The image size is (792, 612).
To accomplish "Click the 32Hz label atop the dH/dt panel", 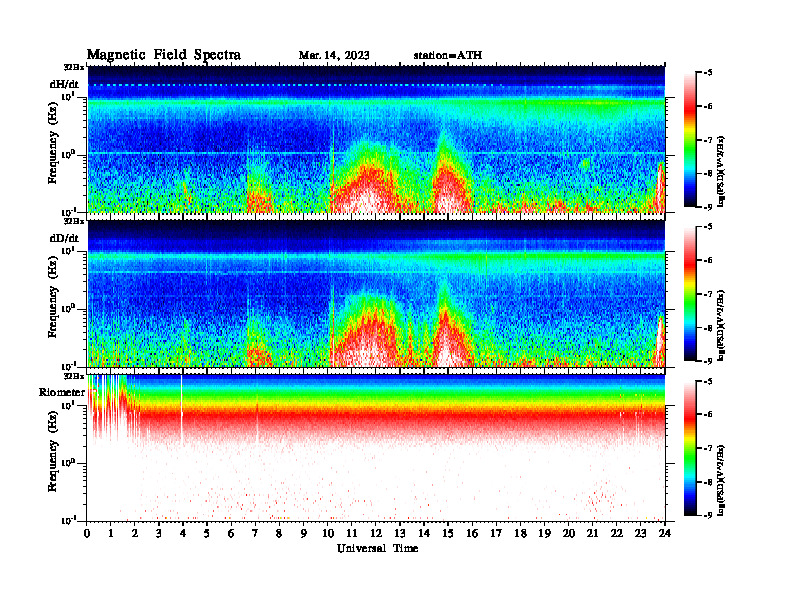I will (73, 67).
